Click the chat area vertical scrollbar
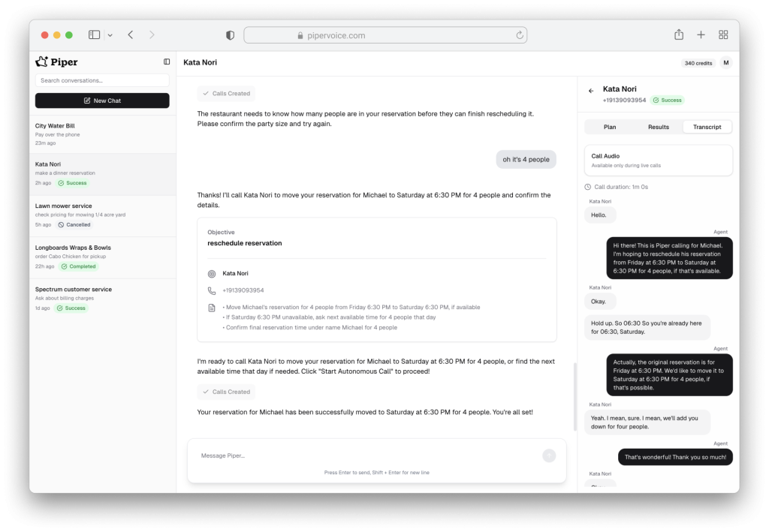 (x=574, y=396)
